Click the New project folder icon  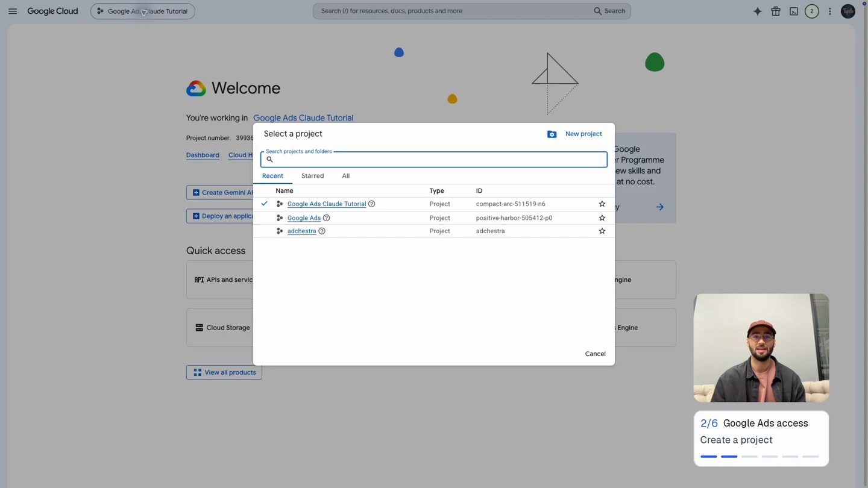pyautogui.click(x=552, y=134)
